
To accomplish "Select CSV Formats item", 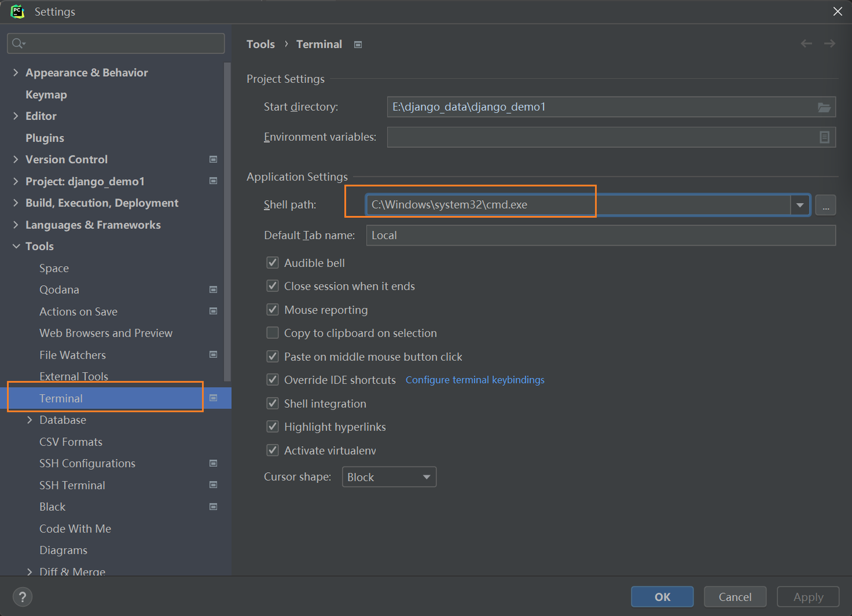I will (71, 441).
